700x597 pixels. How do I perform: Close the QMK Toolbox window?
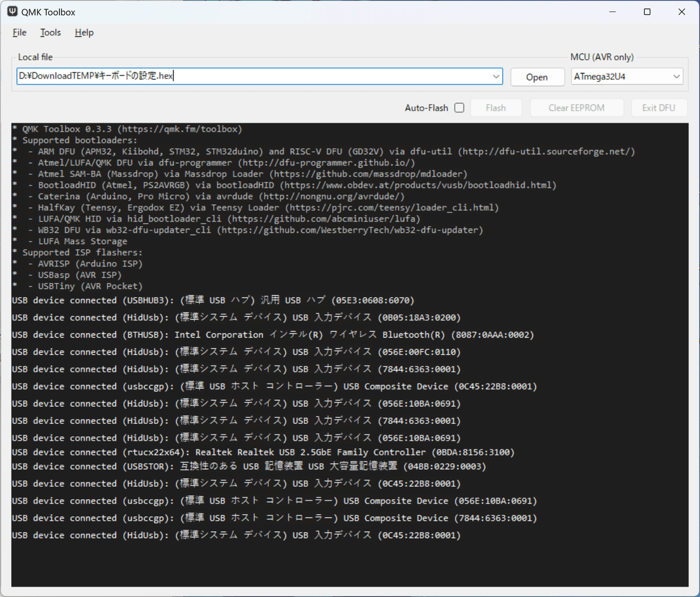[681, 12]
